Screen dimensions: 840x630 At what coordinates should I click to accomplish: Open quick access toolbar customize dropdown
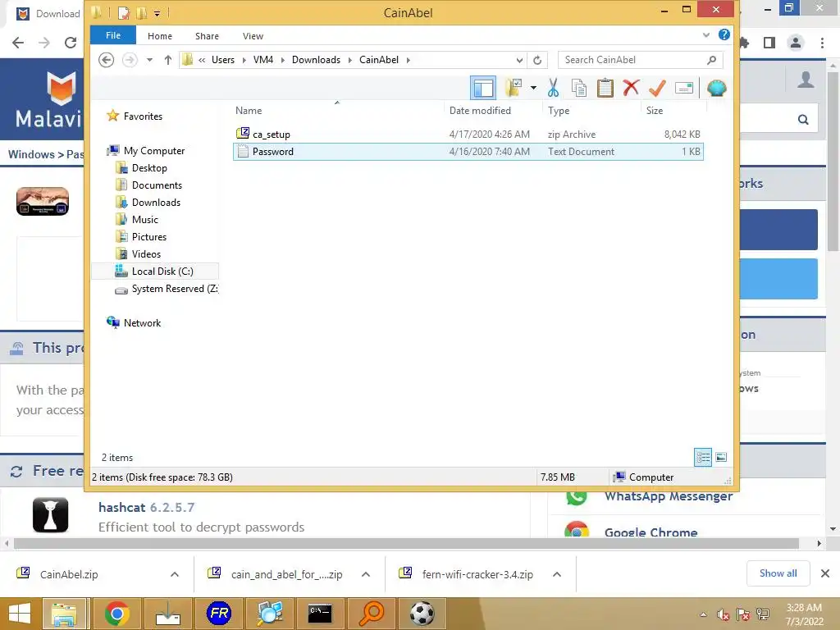tap(157, 13)
